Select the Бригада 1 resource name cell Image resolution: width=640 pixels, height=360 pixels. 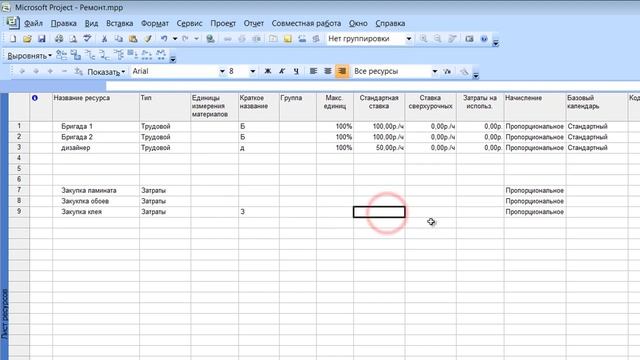[96, 127]
